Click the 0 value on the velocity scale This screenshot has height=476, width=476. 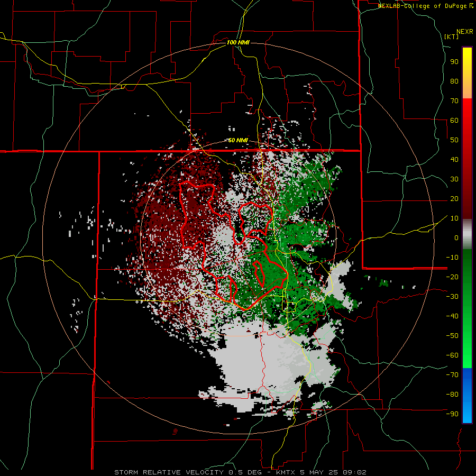[x=456, y=238]
